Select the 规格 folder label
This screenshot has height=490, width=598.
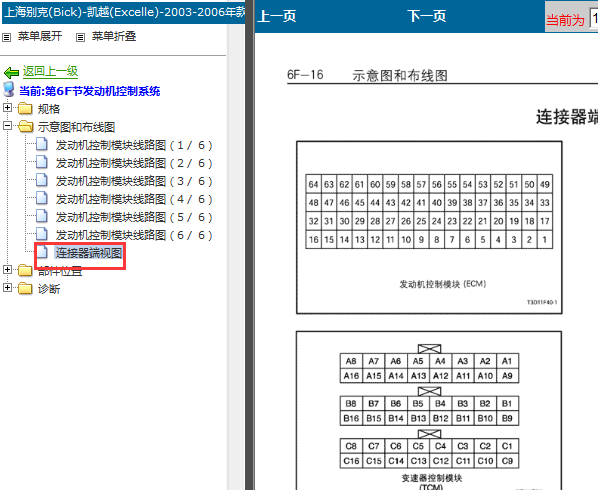click(49, 109)
